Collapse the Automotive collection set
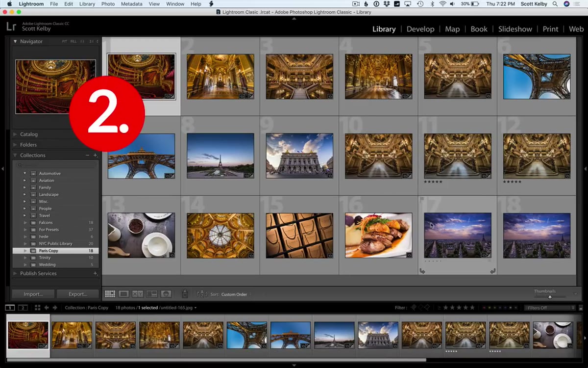This screenshot has width=588, height=368. coord(24,173)
